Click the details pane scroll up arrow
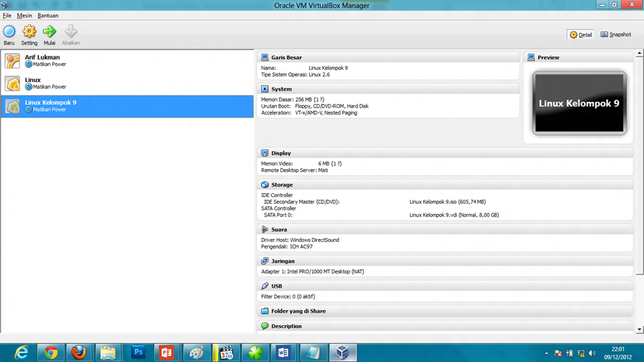Screen dimensions: 644x362 point(639,54)
